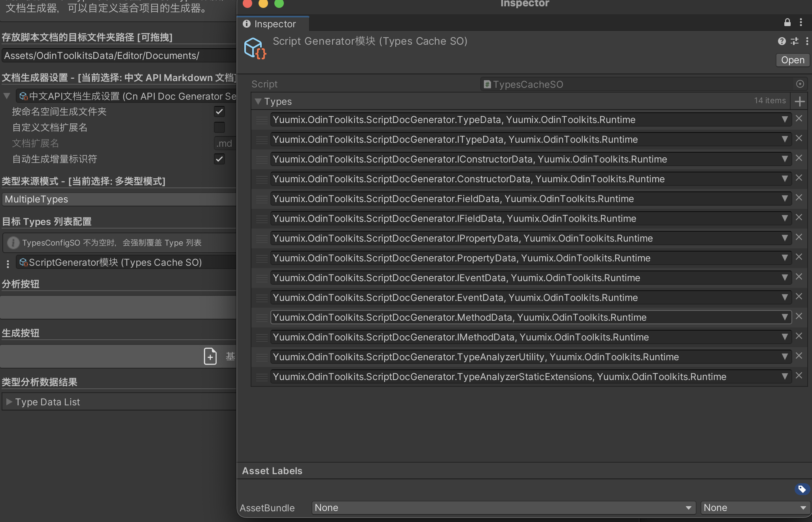Click the object picker circle beside TypesCacheSO

click(x=800, y=84)
